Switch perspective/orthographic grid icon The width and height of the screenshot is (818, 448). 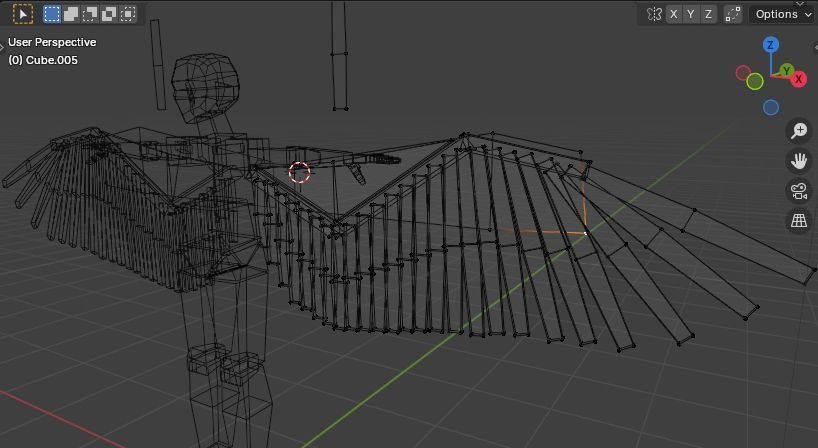(x=799, y=221)
